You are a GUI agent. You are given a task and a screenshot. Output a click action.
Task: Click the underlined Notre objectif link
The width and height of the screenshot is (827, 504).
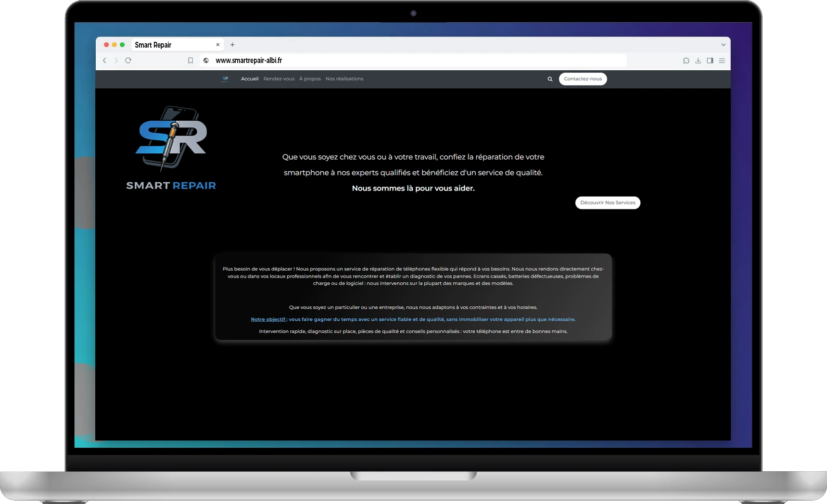(268, 319)
